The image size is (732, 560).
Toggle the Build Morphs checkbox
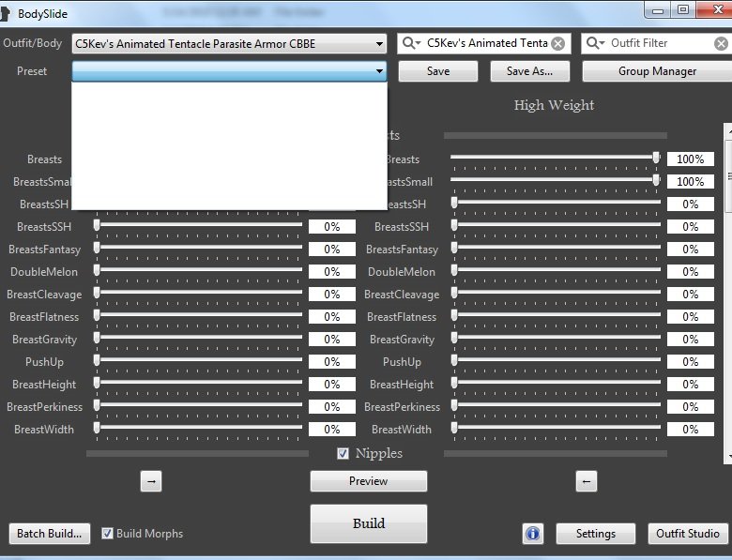coord(107,533)
